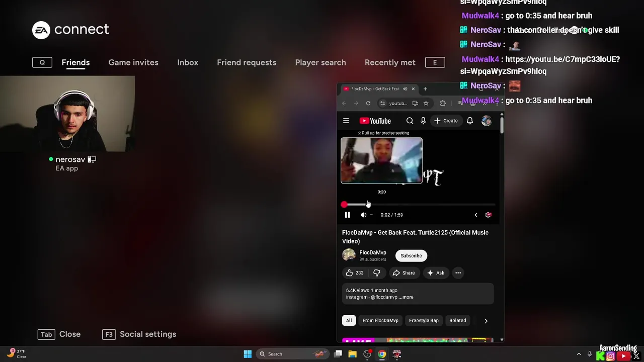Open Recently met tab

(390, 62)
